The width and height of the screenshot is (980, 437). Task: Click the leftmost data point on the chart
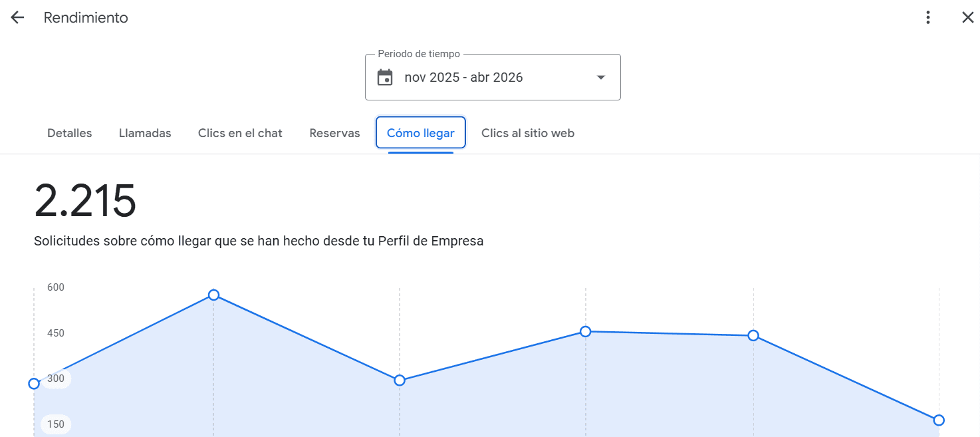coord(34,384)
